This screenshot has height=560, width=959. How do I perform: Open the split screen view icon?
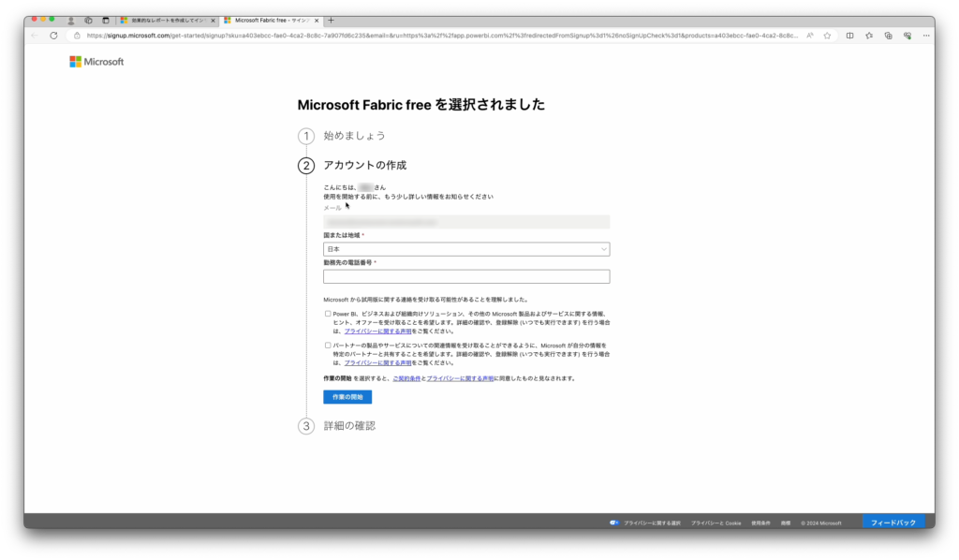coord(849,36)
